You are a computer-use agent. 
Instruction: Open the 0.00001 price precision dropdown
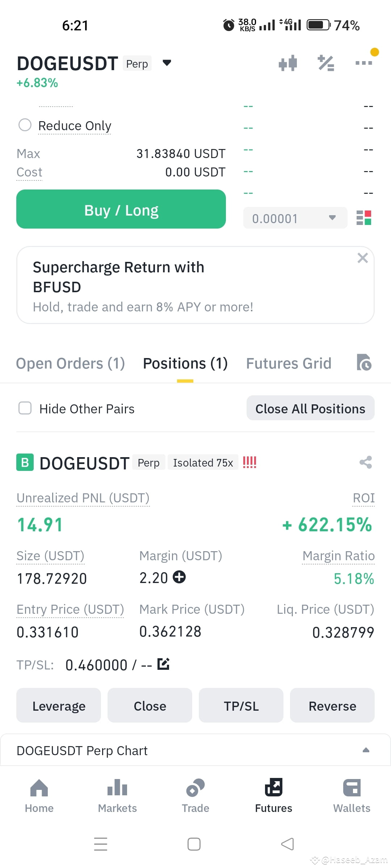tap(295, 218)
